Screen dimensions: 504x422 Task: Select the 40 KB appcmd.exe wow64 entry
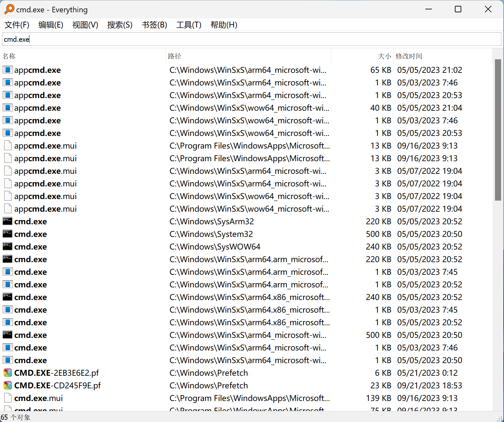coord(38,108)
